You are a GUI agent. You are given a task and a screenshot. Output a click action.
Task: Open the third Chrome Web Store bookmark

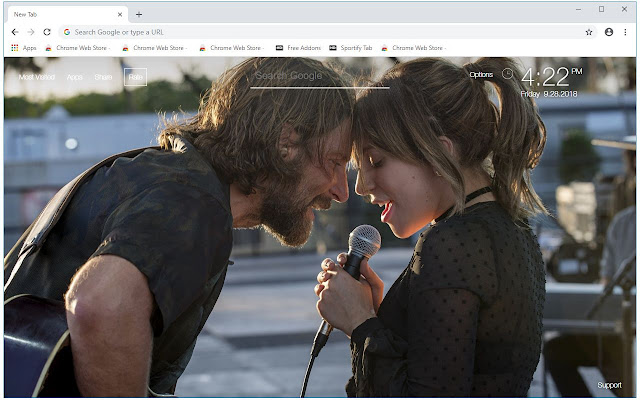point(231,48)
